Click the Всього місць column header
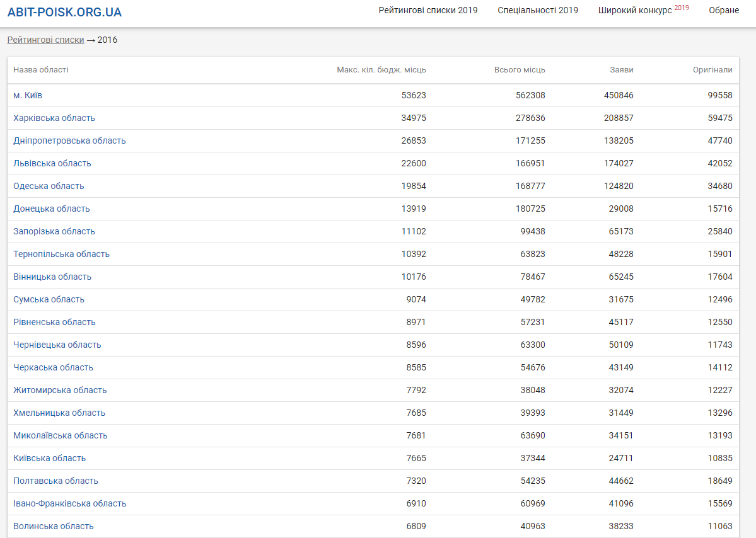 520,70
